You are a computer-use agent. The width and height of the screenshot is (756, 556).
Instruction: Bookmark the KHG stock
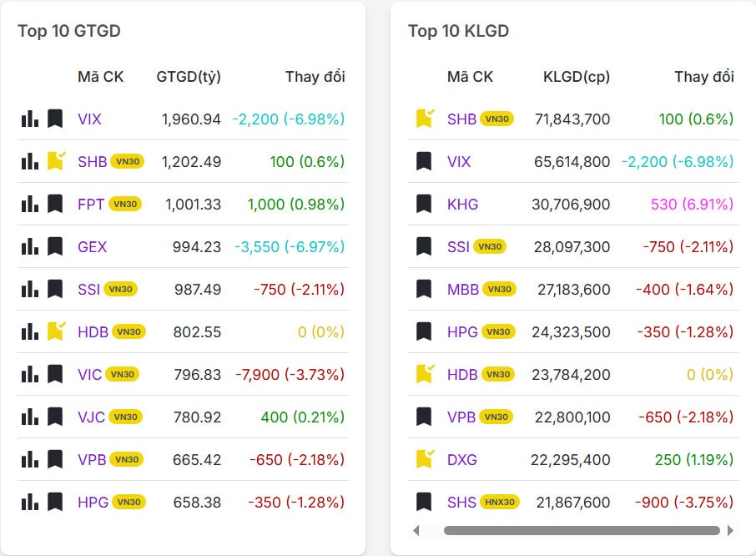pyautogui.click(x=422, y=204)
